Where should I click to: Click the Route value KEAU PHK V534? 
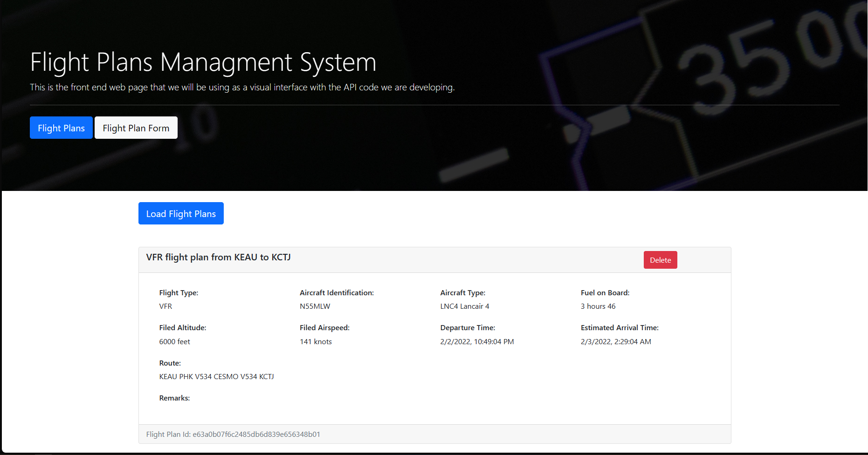[216, 376]
